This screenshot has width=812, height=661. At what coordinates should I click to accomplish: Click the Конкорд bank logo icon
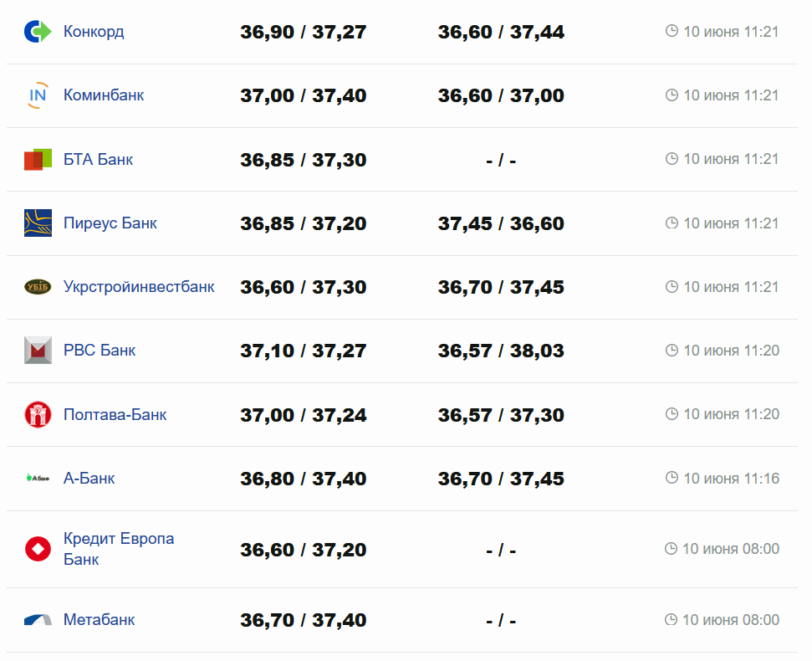point(38,32)
